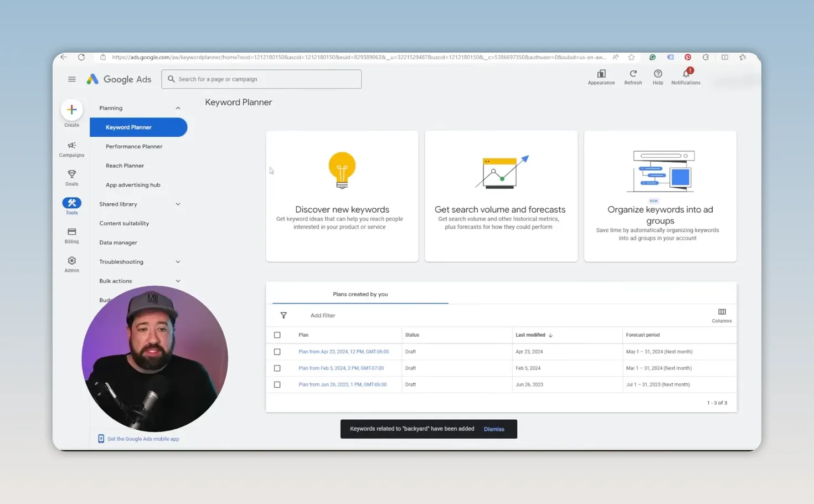Check the Feb 5, 2024 plan checkbox
Viewport: 814px width, 504px height.
[277, 368]
